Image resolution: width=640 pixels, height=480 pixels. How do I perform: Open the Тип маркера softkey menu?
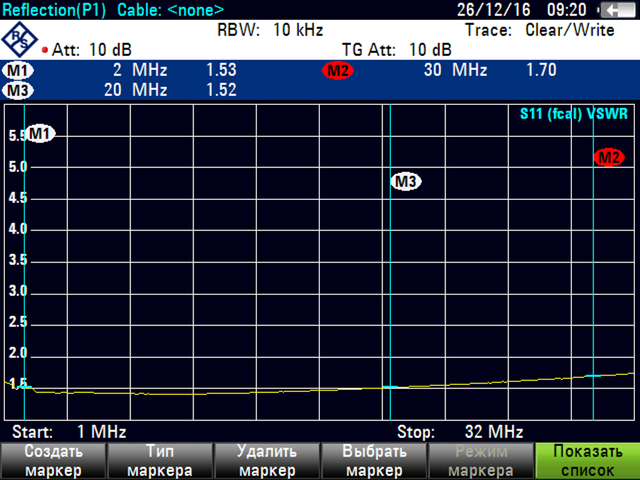159,461
